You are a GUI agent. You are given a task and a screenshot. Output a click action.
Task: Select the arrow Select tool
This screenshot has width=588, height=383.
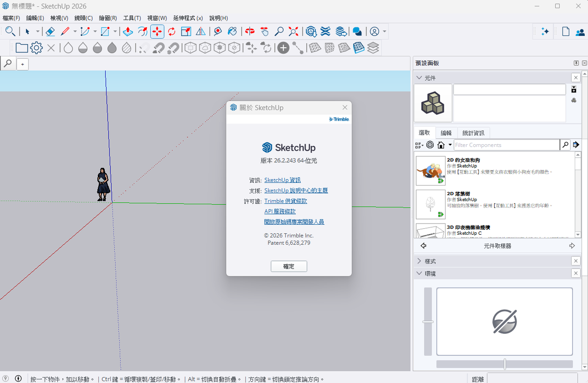click(27, 32)
